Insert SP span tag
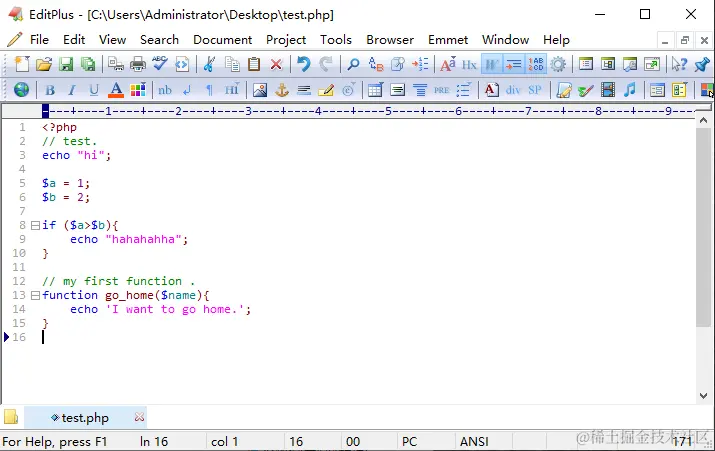The image size is (715, 451). coord(535,90)
